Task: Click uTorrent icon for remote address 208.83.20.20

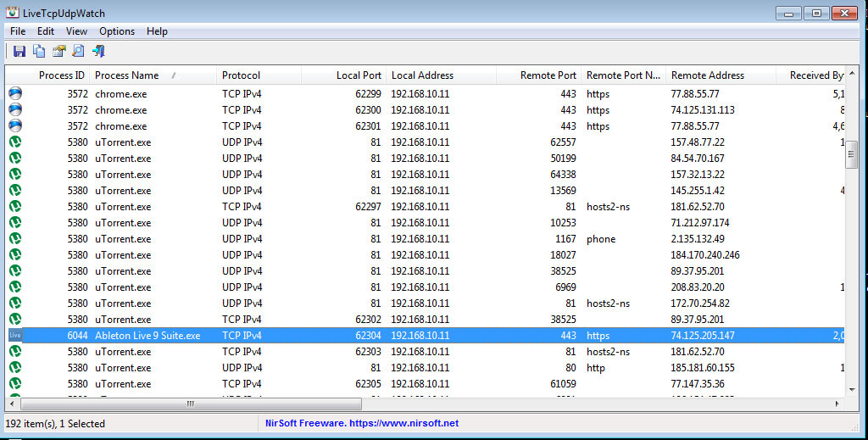Action: (x=15, y=287)
